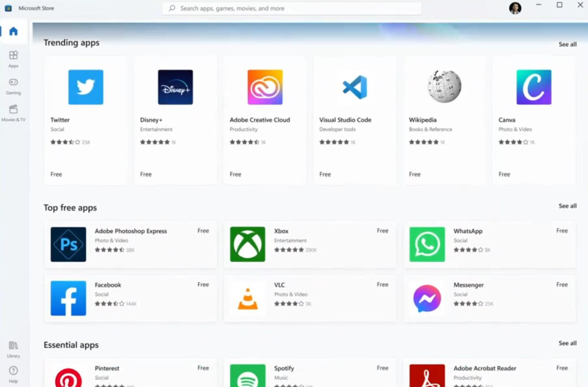Screen dimensions: 588x387
Task: Click the Disney+ title text
Action: tap(151, 120)
